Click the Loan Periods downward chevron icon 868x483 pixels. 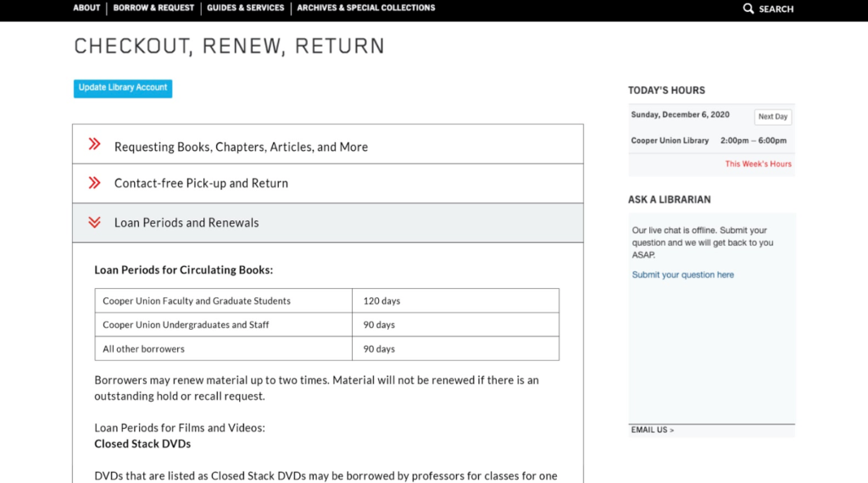pos(95,222)
